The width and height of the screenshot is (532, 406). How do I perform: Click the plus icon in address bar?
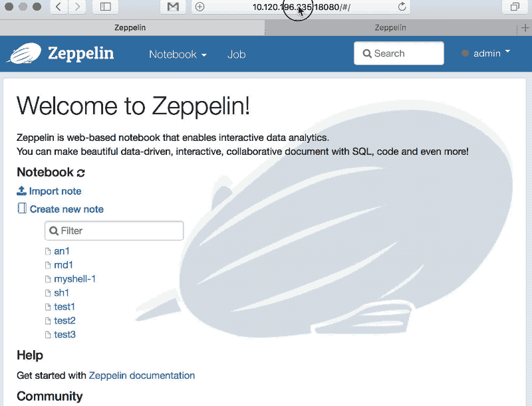[200, 7]
